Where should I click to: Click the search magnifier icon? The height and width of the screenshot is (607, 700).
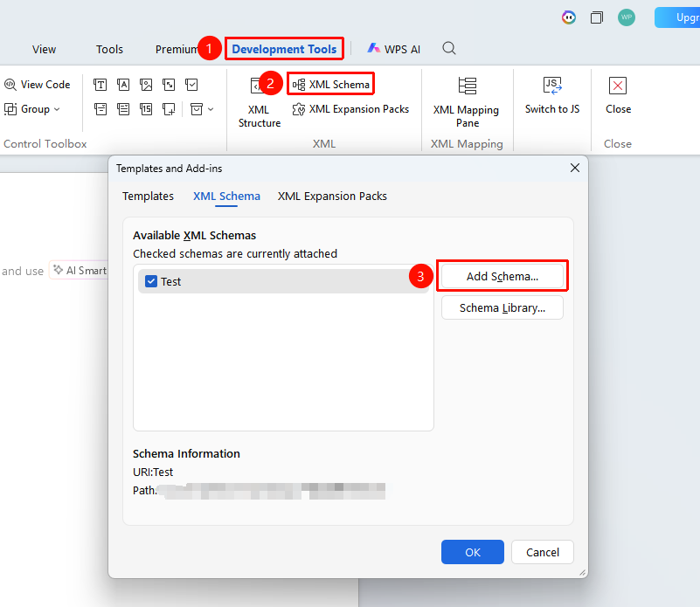(x=449, y=48)
